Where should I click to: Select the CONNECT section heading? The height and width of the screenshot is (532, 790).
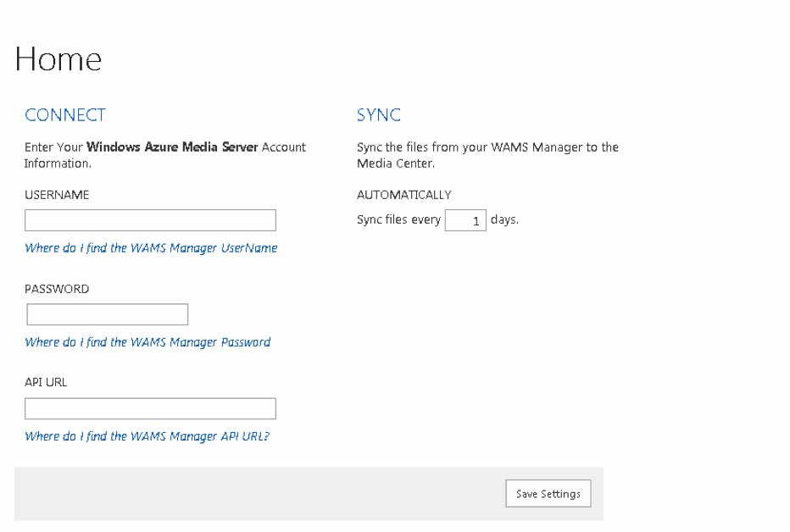pos(65,115)
